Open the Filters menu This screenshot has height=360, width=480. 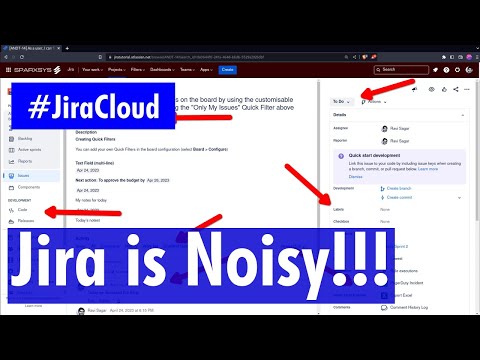138,70
